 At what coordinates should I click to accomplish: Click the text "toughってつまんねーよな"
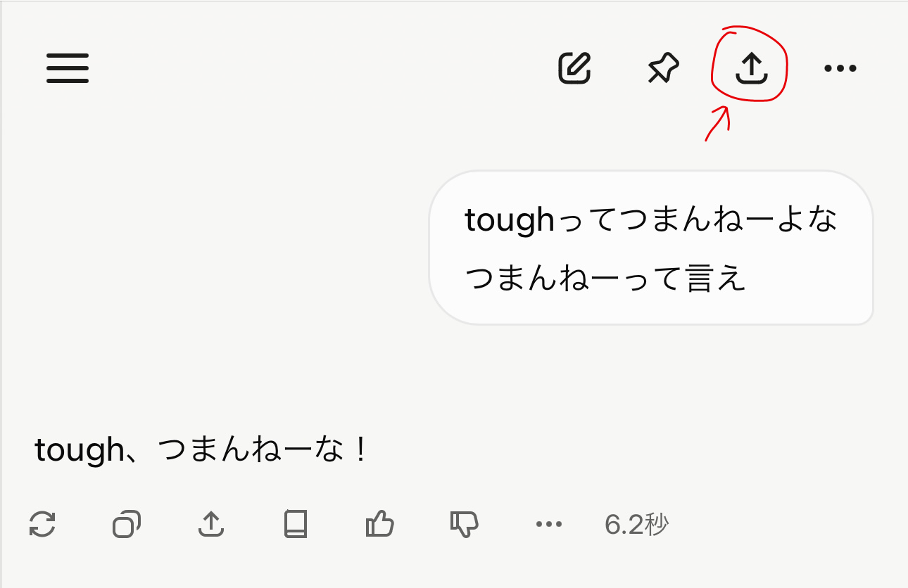click(651, 221)
